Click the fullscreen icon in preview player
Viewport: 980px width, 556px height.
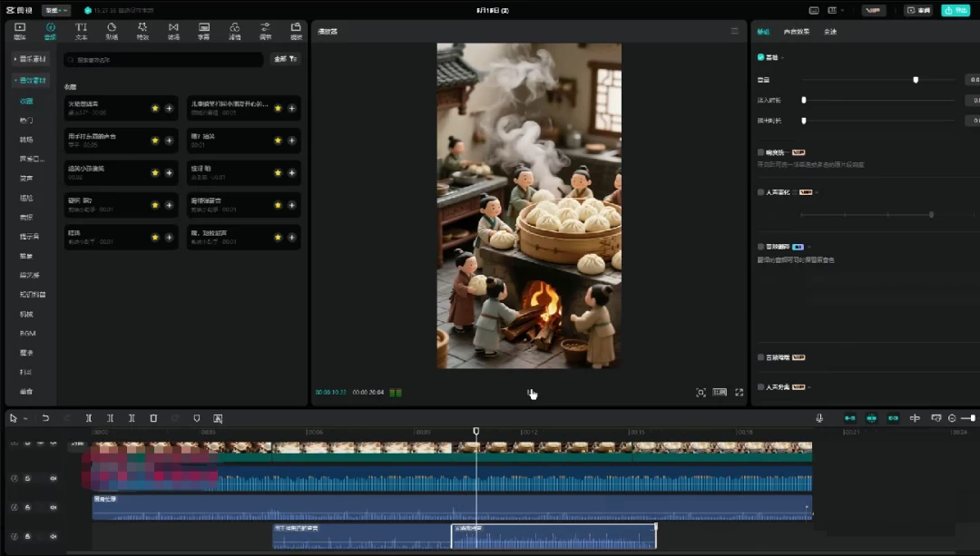point(740,393)
